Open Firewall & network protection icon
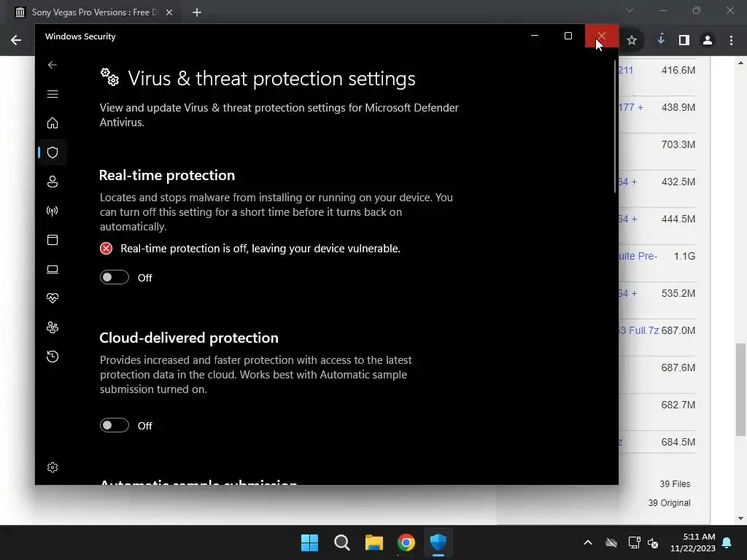The image size is (747, 560). tap(53, 211)
